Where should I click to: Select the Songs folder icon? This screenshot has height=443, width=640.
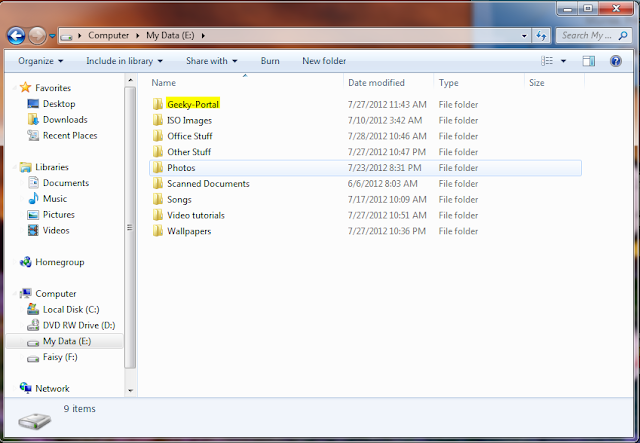[x=158, y=199]
